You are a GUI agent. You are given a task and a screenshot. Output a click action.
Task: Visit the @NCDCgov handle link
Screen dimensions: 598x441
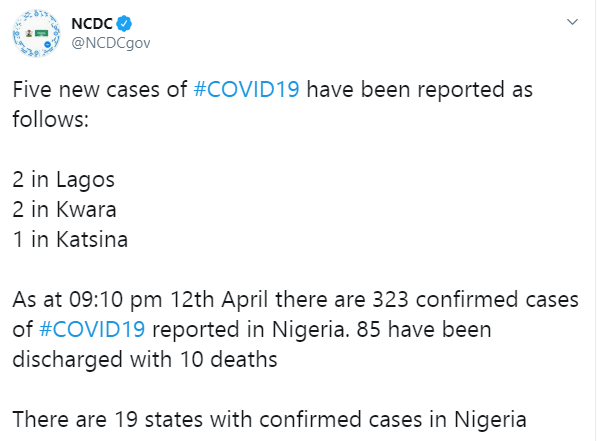click(111, 43)
